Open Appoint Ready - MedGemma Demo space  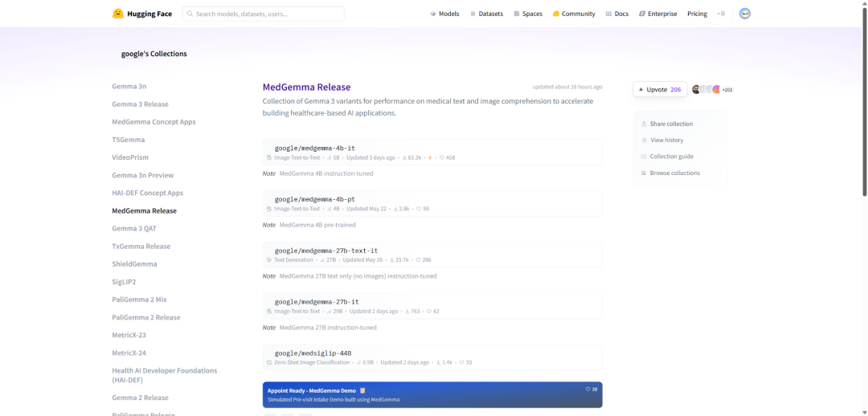click(x=432, y=395)
